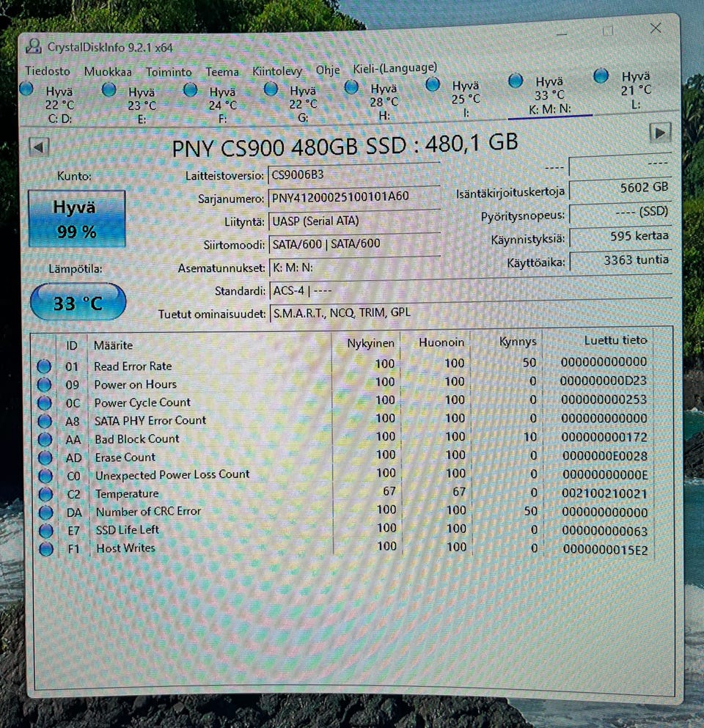Click status dot for Number of CRC Error
Image resolution: width=704 pixels, height=728 pixels.
click(x=46, y=512)
